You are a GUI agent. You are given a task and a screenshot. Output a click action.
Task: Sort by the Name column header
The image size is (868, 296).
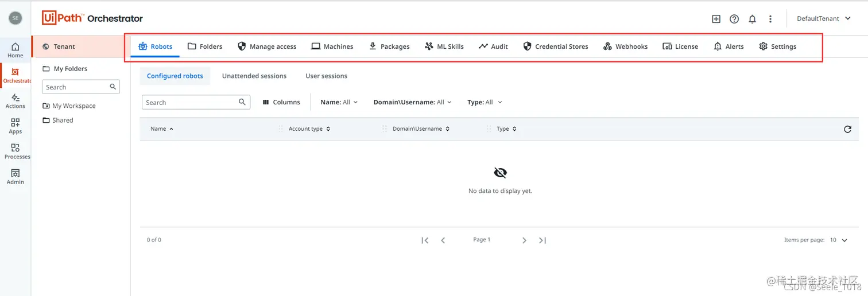[162, 129]
